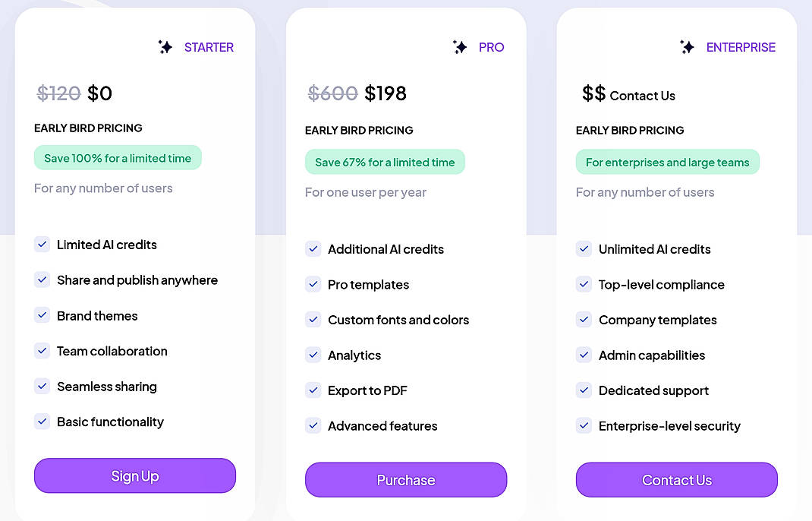Viewport: 812px width, 521px height.
Task: Click the check icon beside Unlimited AI credits
Action: pos(584,248)
